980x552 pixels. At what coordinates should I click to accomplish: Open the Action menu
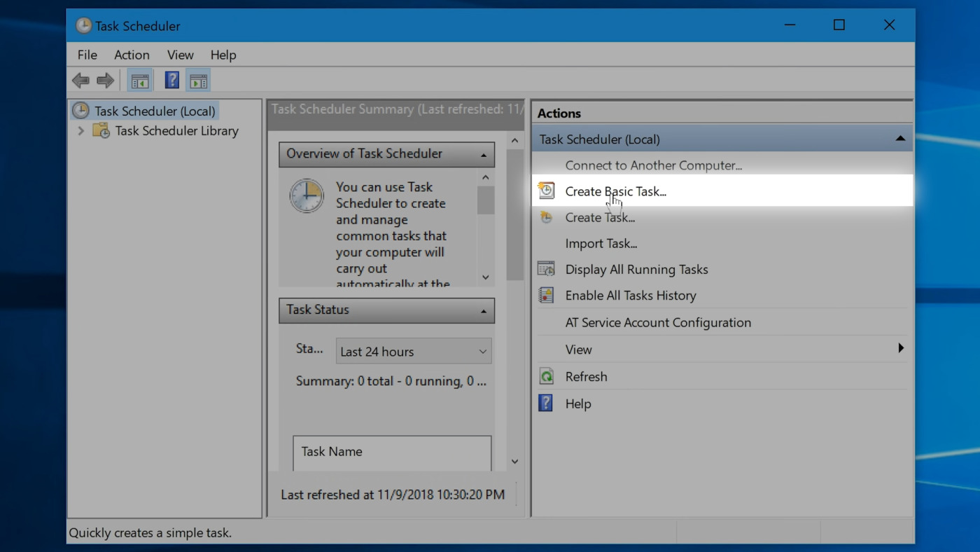point(132,55)
